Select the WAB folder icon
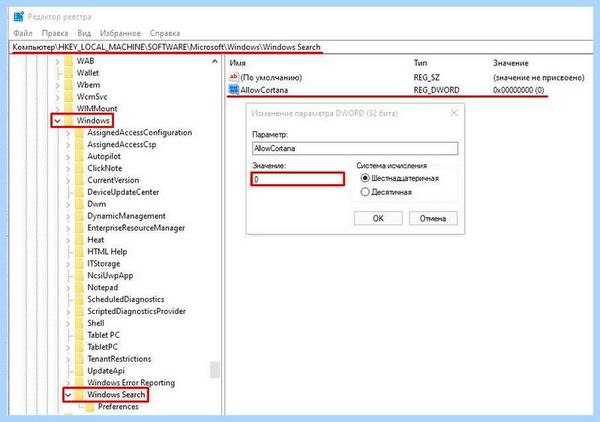This screenshot has width=600, height=422. pos(68,61)
